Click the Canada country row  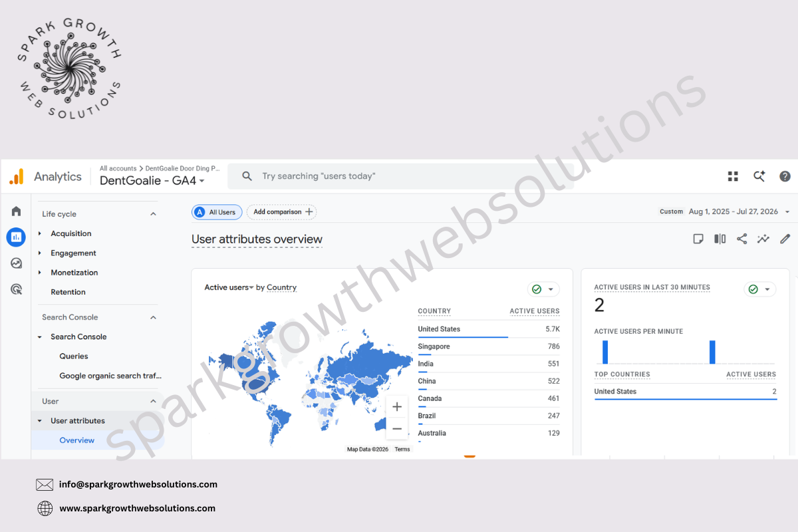click(489, 398)
